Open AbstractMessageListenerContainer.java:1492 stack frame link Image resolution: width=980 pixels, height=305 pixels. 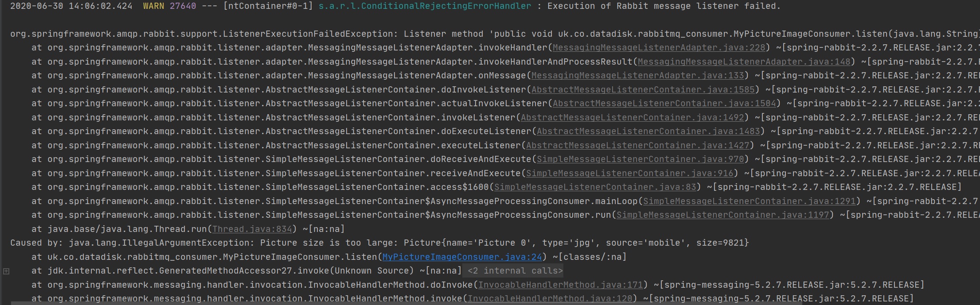tap(632, 118)
